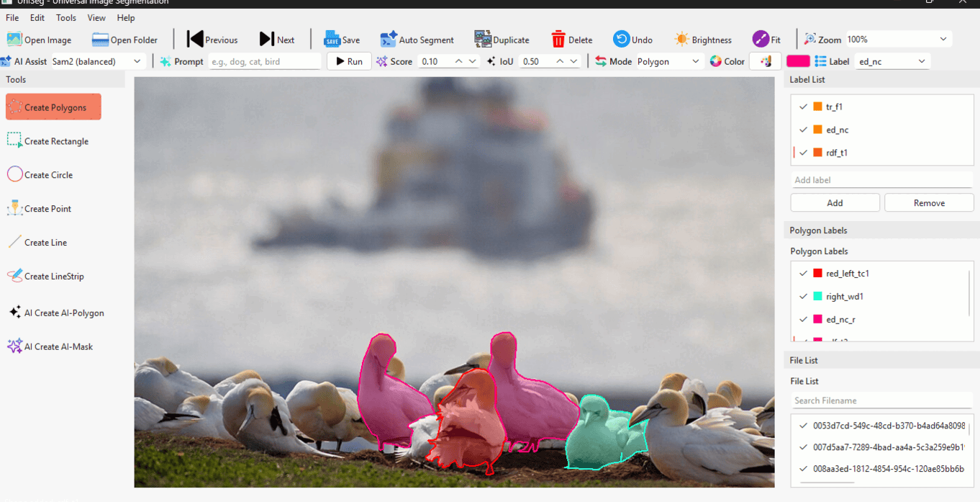Adjust image with Brightness icon
The width and height of the screenshot is (980, 502).
click(681, 40)
